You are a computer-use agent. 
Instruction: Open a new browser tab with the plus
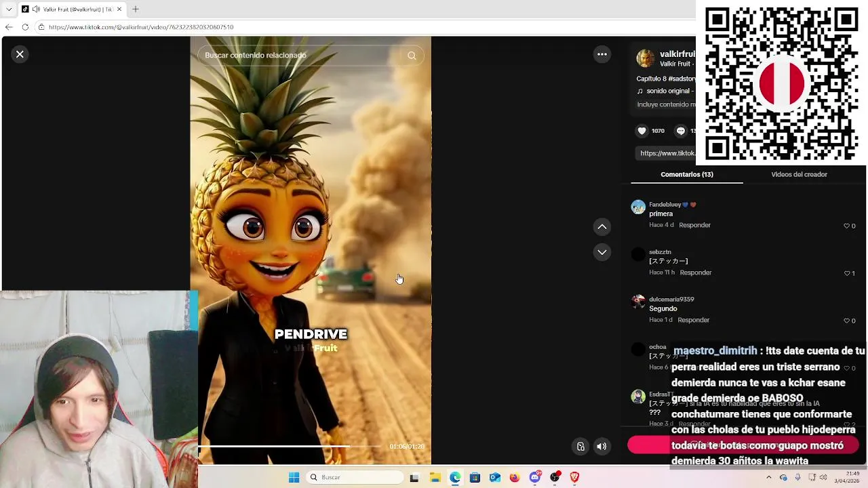(135, 9)
